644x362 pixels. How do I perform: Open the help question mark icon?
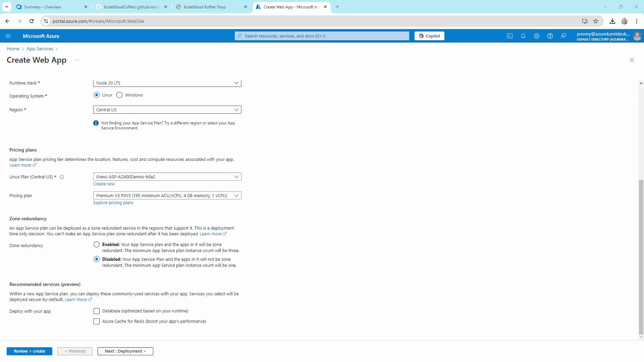click(550, 36)
